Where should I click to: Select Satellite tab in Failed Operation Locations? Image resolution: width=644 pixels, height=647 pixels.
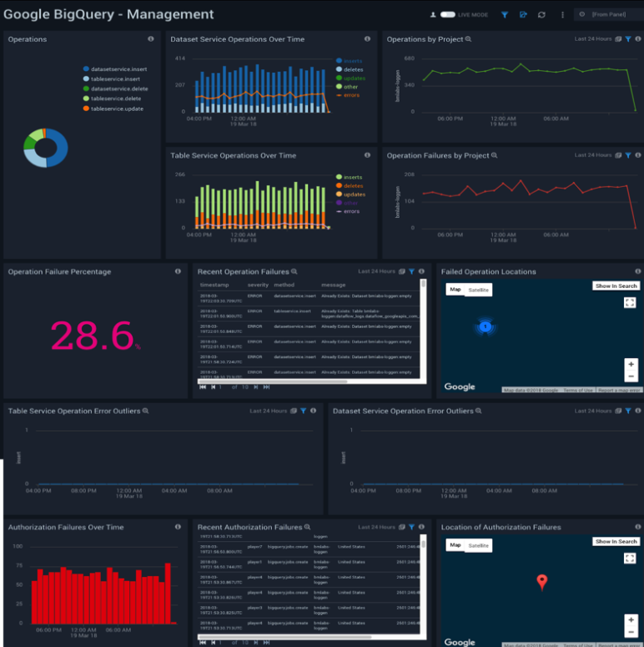point(478,290)
